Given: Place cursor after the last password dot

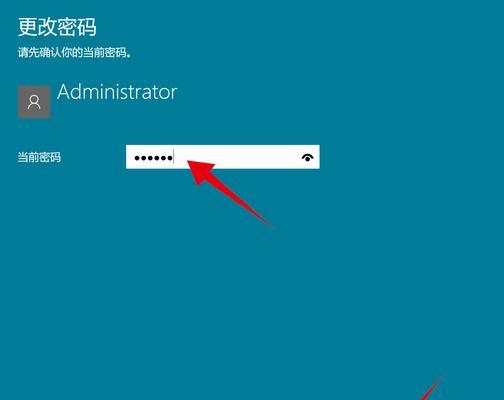Looking at the screenshot, I should tap(174, 157).
